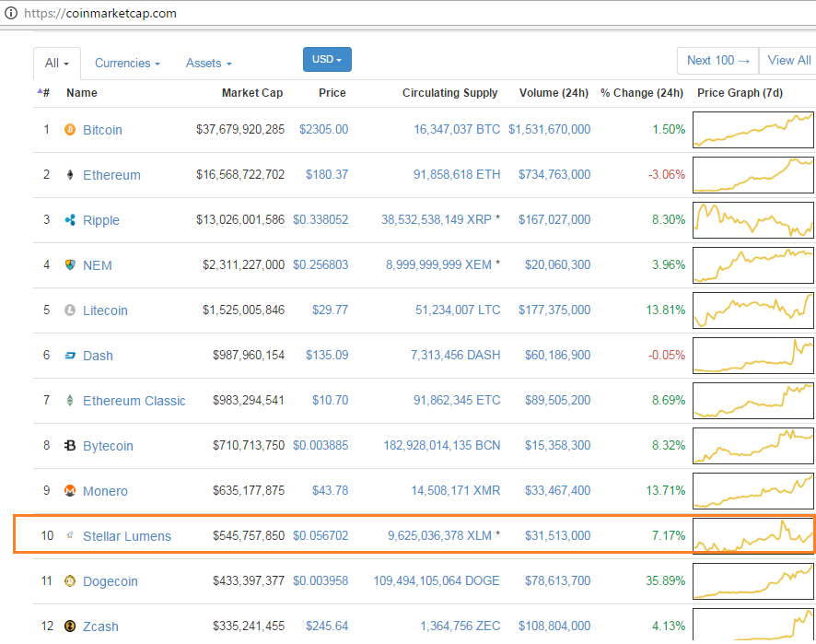Image resolution: width=816 pixels, height=644 pixels.
Task: Click the Bytecoin B logo icon
Action: tap(70, 445)
